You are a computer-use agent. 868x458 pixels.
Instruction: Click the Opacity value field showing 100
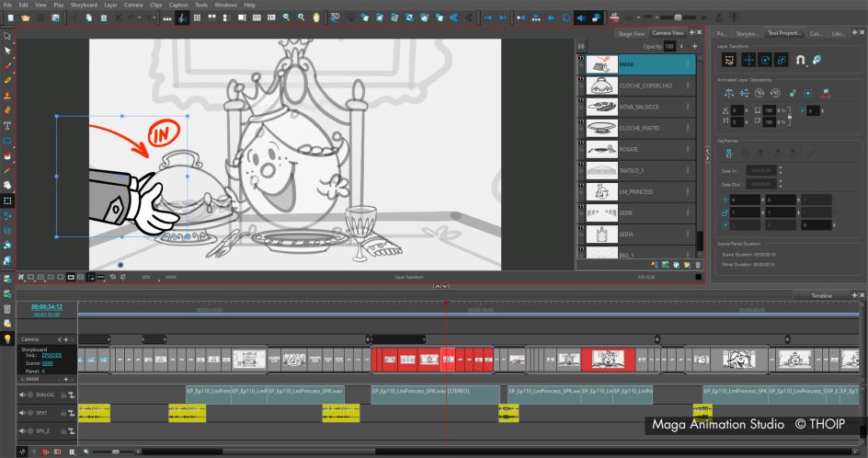coord(669,47)
